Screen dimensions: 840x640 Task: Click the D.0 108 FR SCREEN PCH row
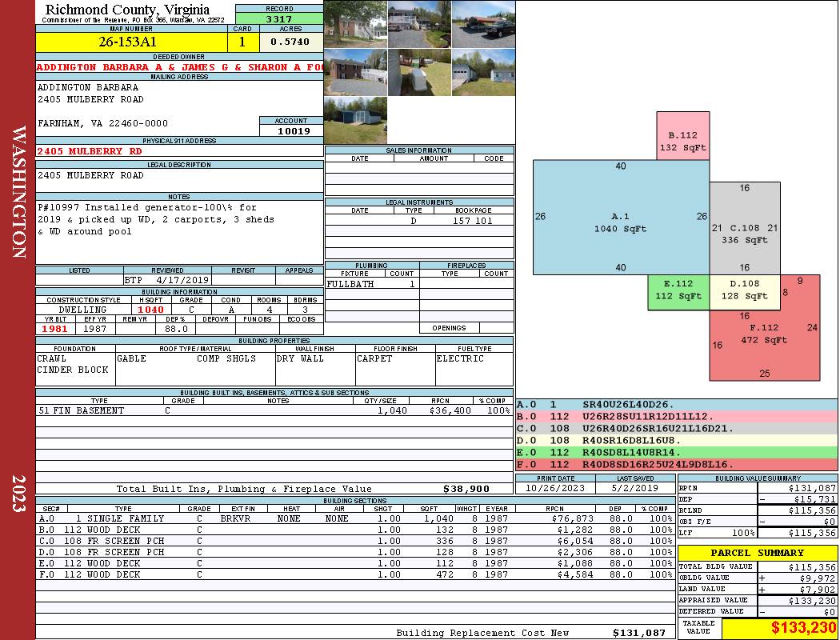(x=354, y=552)
